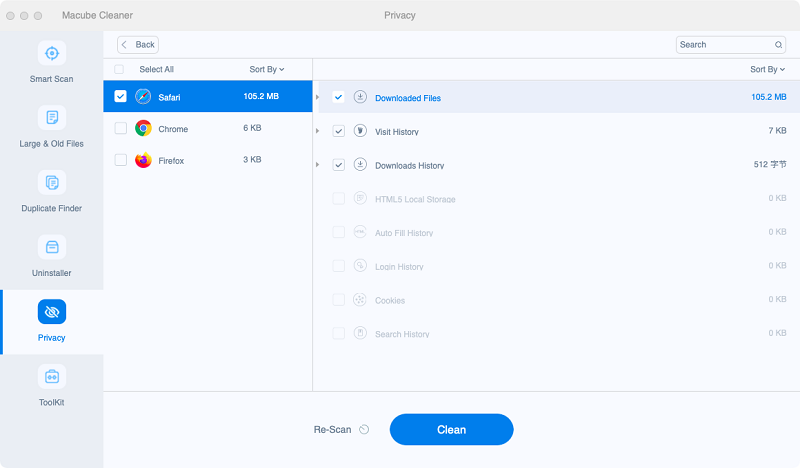This screenshot has height=468, width=800.
Task: Click the Search input field
Action: pyautogui.click(x=725, y=45)
